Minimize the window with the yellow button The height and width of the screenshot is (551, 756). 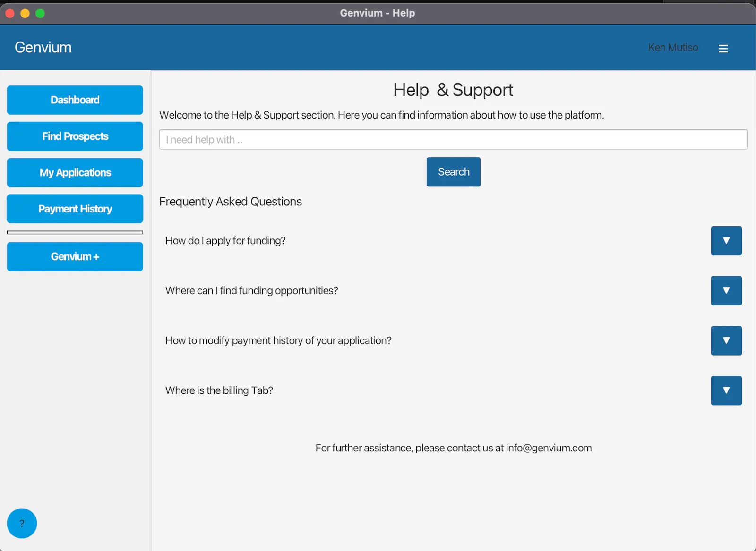tap(25, 13)
